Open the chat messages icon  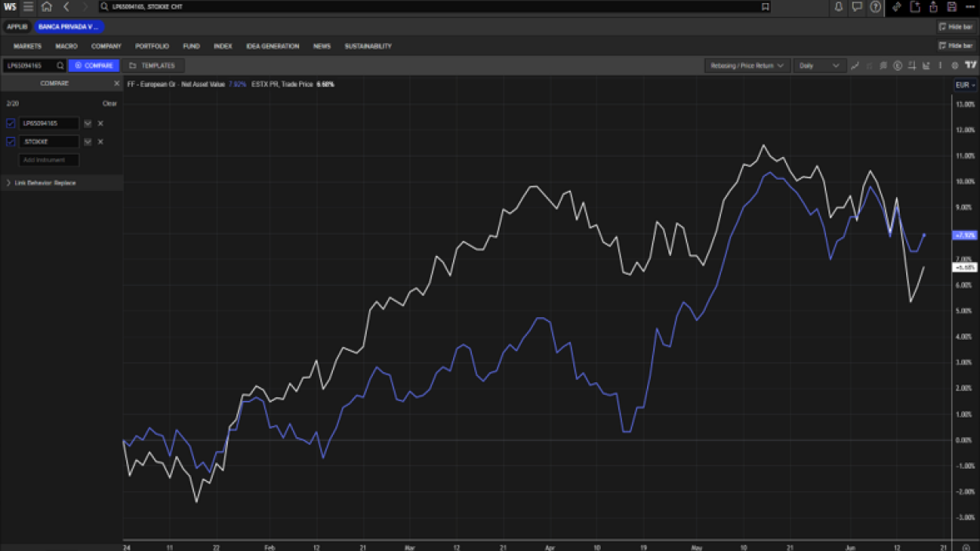point(857,7)
